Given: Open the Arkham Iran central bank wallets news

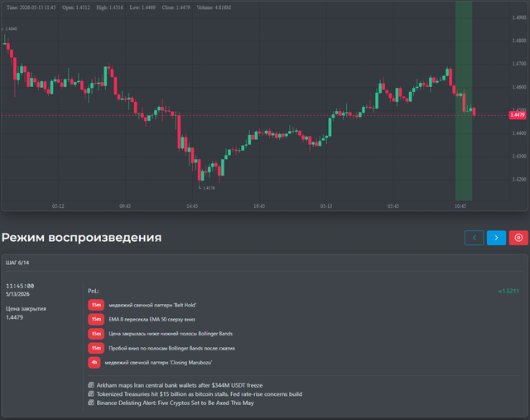Looking at the screenshot, I should (180, 385).
